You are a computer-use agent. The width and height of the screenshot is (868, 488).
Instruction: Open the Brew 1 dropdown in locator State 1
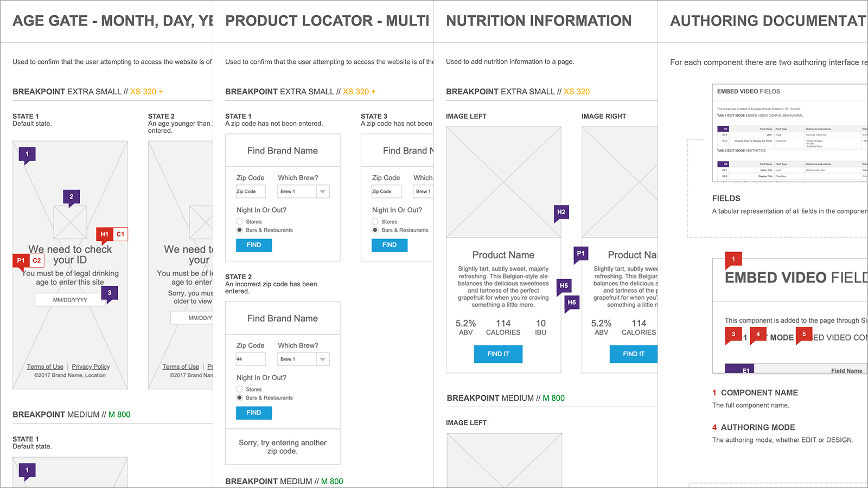304,191
